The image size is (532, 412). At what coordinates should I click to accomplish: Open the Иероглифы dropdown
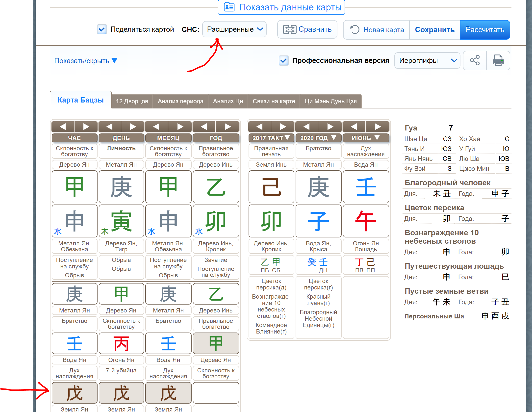point(427,60)
